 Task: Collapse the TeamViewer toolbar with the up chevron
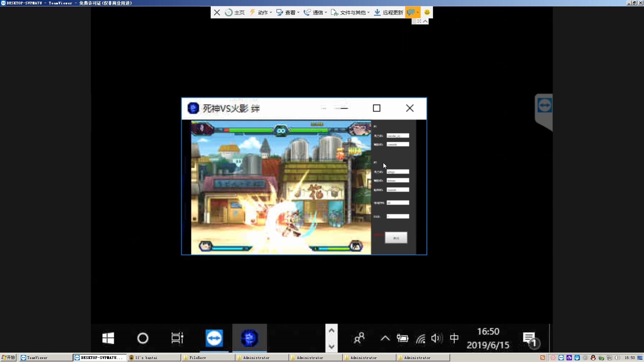click(x=425, y=21)
